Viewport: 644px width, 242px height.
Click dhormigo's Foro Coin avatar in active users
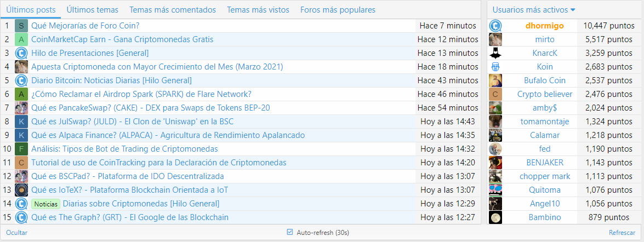495,26
